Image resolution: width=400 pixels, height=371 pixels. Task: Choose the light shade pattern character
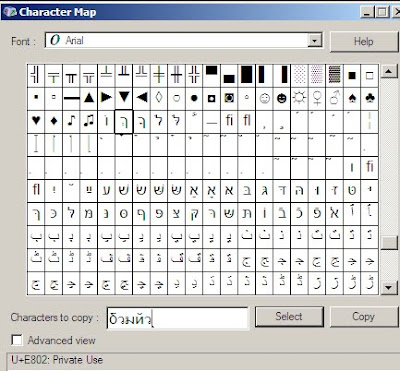[x=299, y=75]
